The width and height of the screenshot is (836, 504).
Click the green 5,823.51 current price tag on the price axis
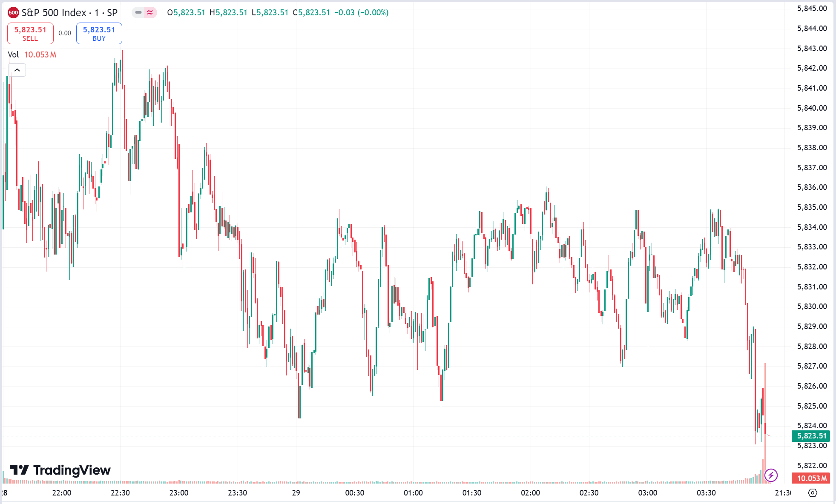click(x=811, y=436)
